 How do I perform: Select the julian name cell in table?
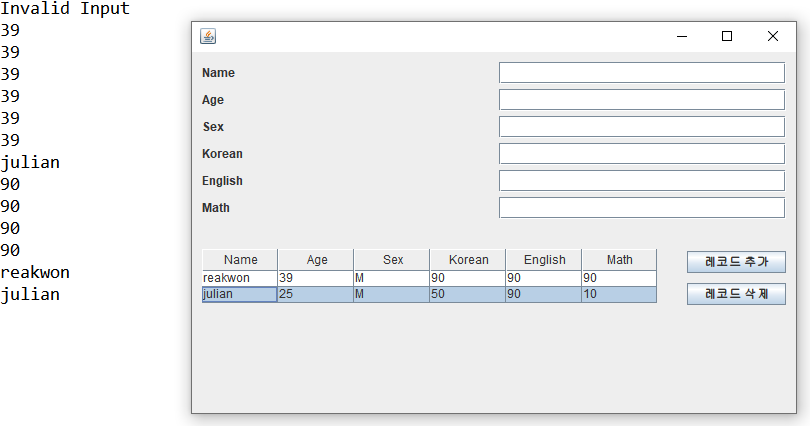pyautogui.click(x=240, y=294)
